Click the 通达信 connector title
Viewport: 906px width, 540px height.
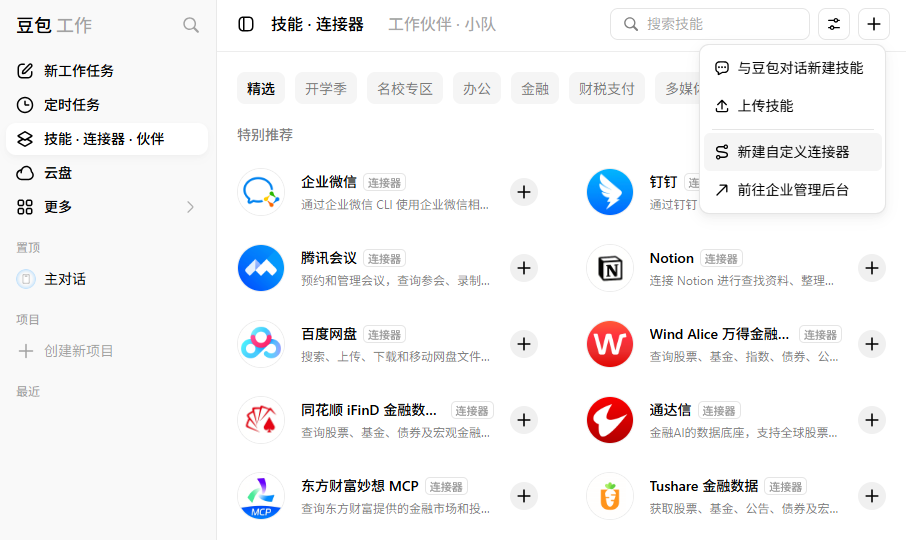pyautogui.click(x=670, y=410)
